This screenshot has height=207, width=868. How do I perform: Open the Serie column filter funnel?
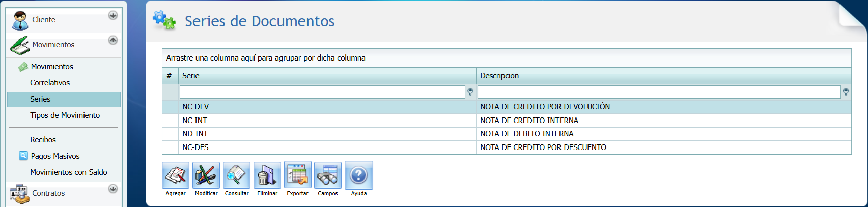coord(470,92)
